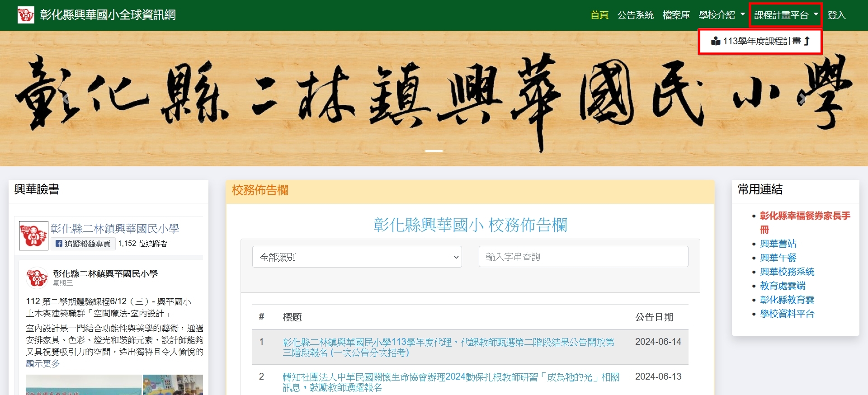Open 彰化縣興華國小全球資訊網 site title link
Screen dimensions: 868x395
[x=108, y=15]
